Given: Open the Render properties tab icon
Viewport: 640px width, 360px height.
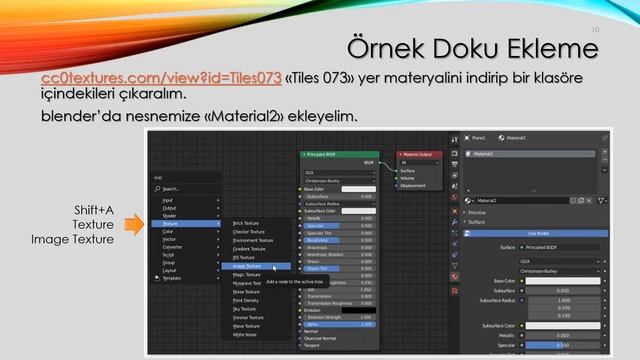Looking at the screenshot, I should click(455, 153).
